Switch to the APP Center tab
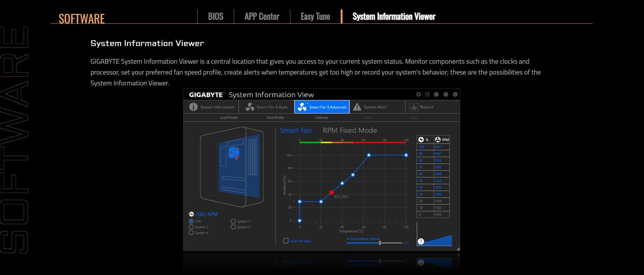This screenshot has height=275, width=644. pos(262,17)
